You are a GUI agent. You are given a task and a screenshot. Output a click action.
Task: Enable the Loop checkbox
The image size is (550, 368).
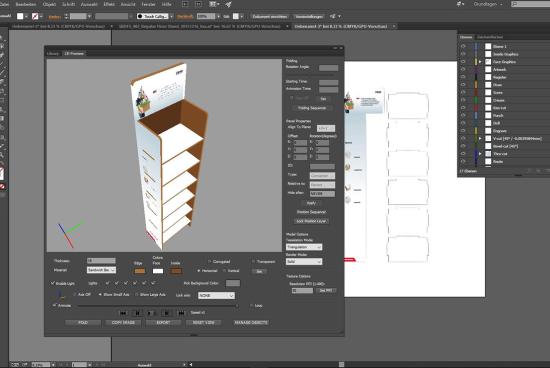251,305
